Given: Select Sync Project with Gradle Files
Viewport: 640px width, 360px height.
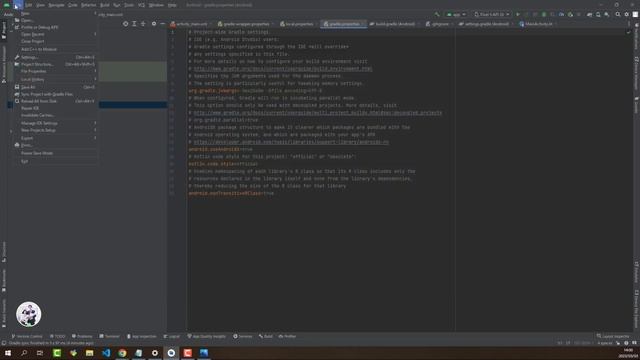Looking at the screenshot, I should tap(56, 94).
